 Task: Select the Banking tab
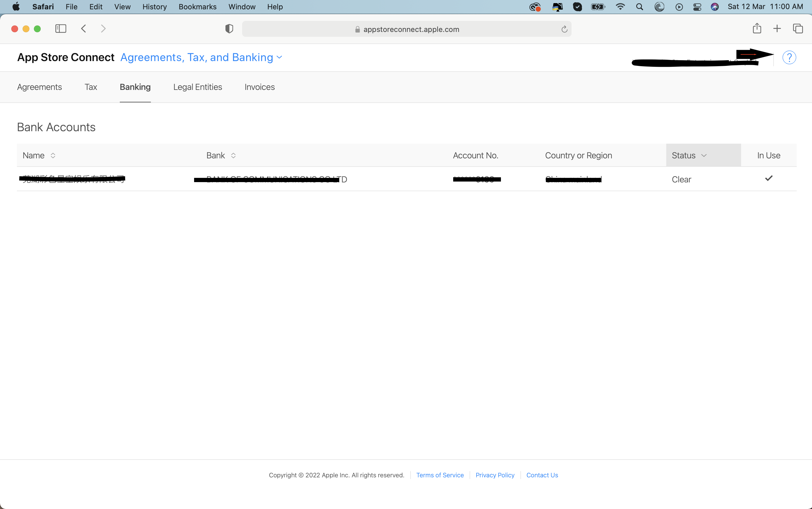(135, 87)
